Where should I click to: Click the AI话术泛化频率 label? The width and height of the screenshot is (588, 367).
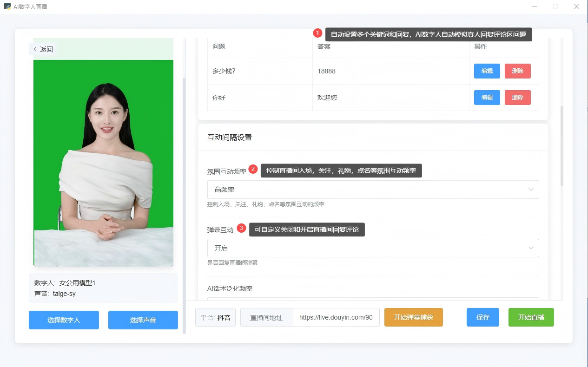tap(230, 288)
